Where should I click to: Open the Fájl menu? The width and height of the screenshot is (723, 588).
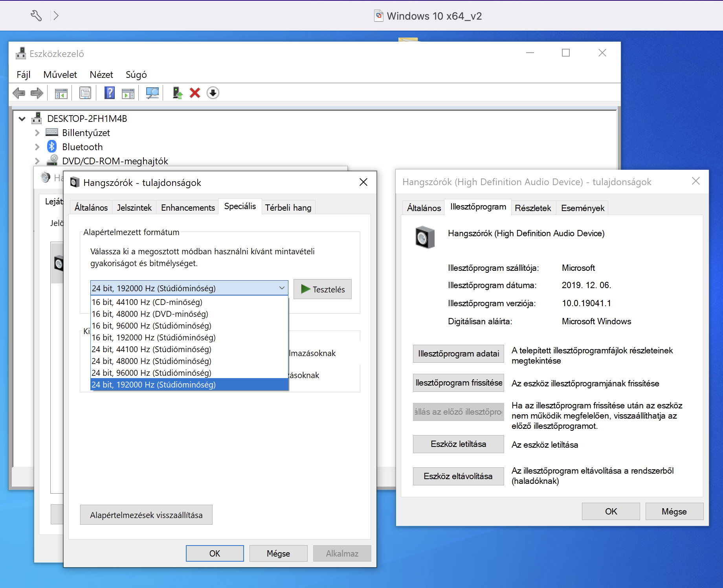pyautogui.click(x=24, y=75)
